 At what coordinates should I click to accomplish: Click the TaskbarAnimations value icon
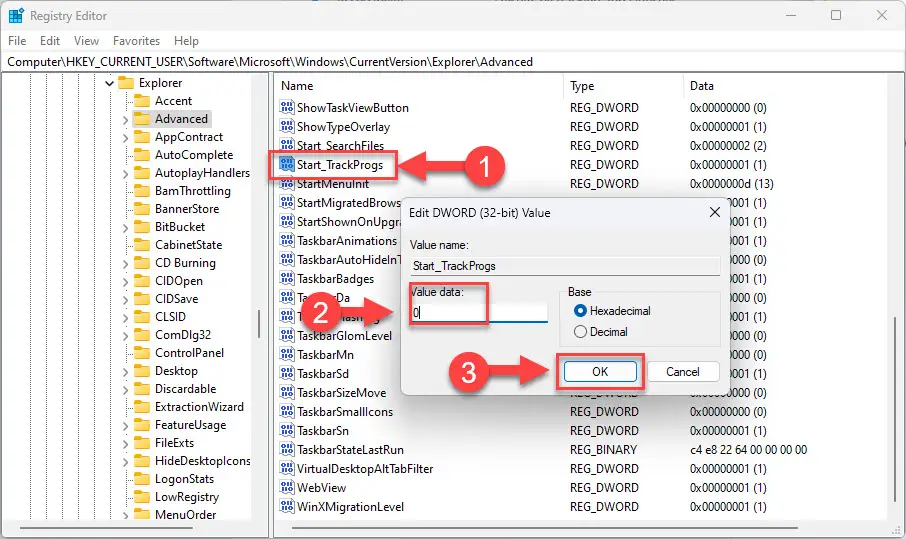(287, 240)
